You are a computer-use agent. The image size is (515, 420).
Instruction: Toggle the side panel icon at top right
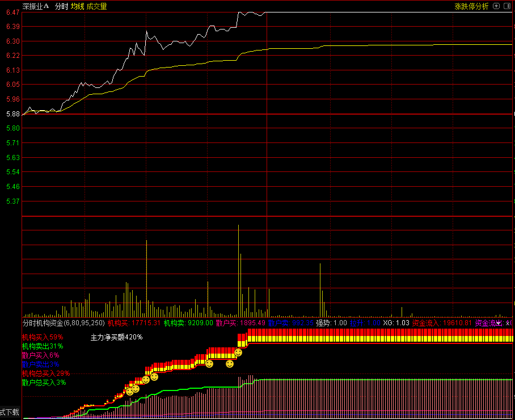507,6
